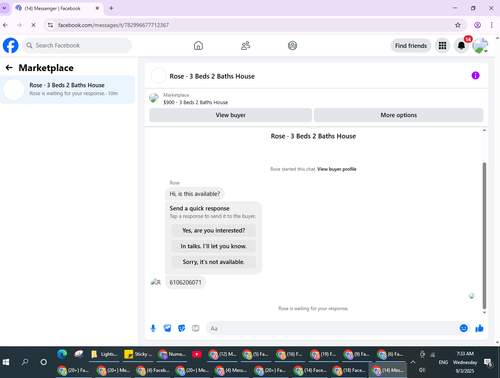This screenshot has height=378, width=500.
Task: Open the Friends icon in the top navigation
Action: click(x=246, y=45)
